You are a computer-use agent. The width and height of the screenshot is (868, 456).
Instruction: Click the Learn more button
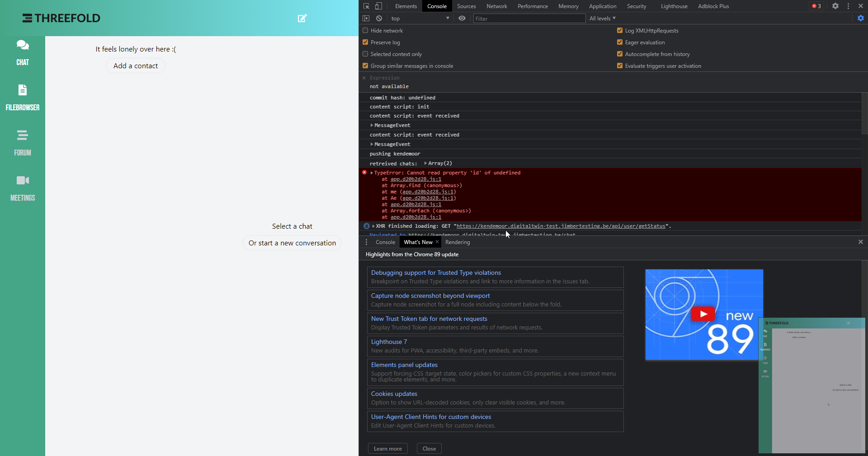click(388, 448)
